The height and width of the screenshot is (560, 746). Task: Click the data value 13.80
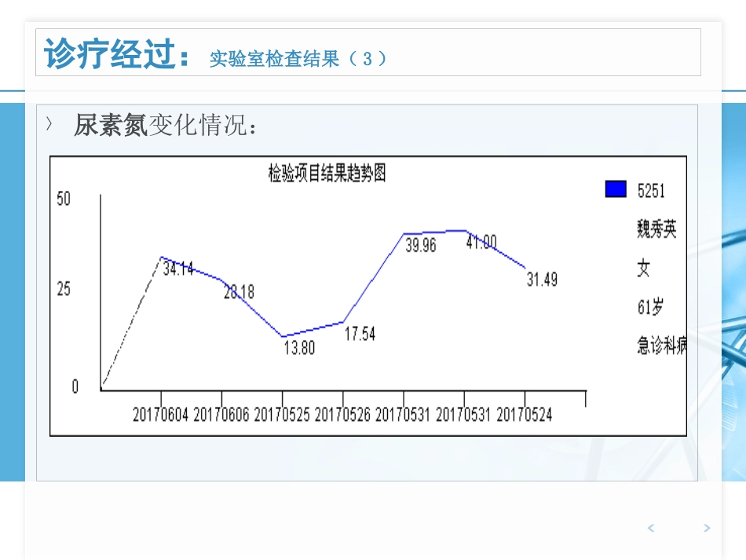(299, 348)
